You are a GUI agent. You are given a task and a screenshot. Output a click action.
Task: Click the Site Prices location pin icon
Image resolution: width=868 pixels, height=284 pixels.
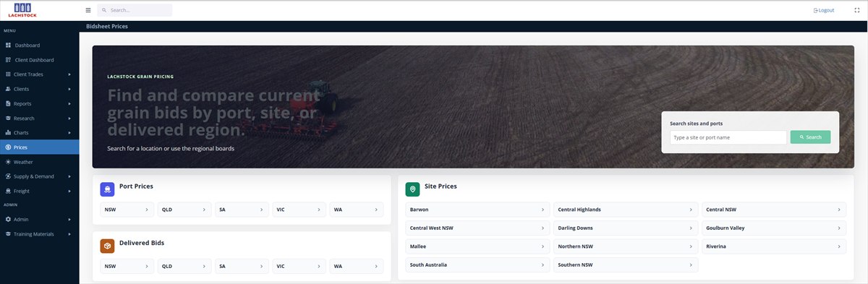412,189
